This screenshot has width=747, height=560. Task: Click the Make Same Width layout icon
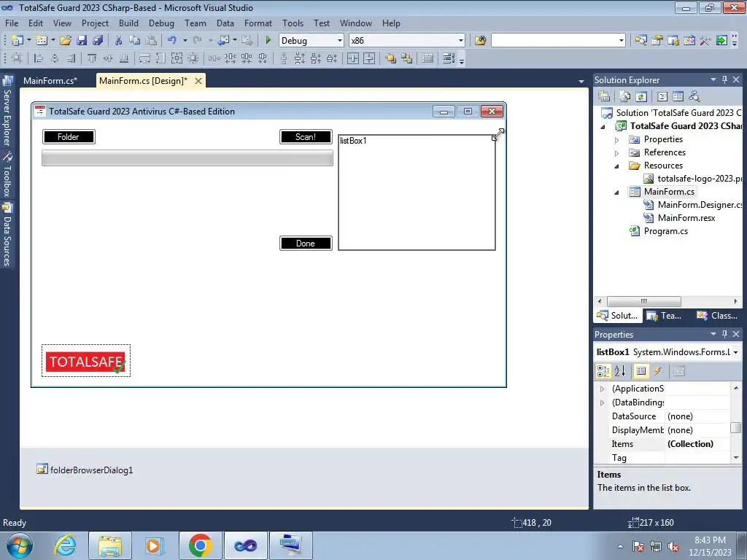pos(144,58)
